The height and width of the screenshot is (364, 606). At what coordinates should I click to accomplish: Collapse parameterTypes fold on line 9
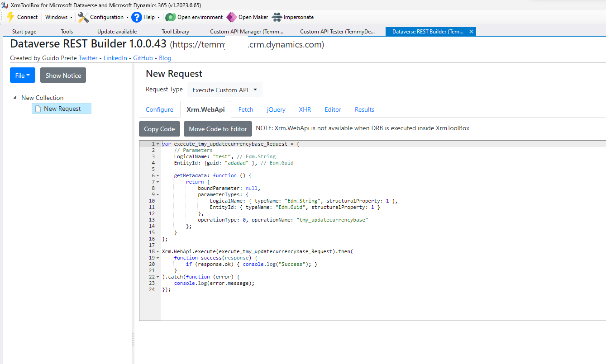(x=157, y=194)
